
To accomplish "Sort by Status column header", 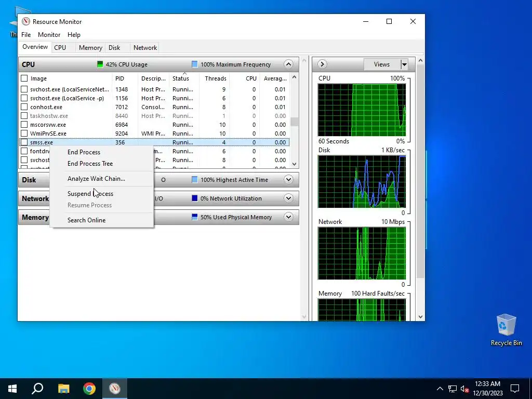I will click(184, 78).
